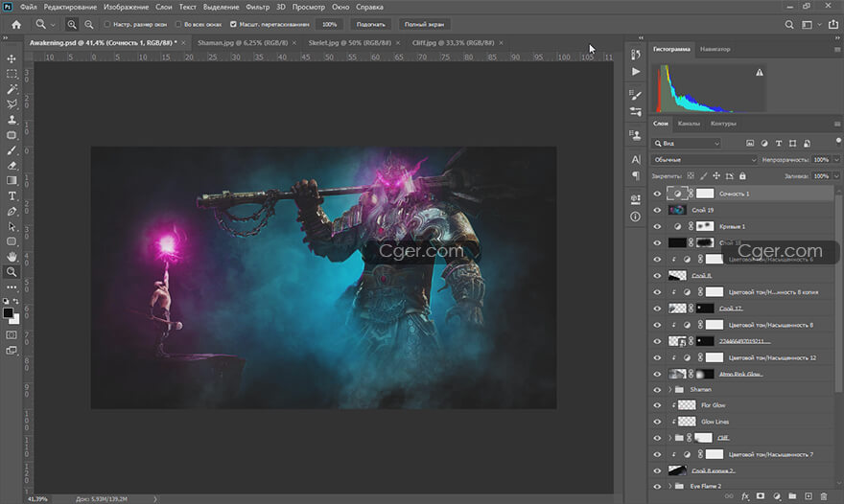This screenshot has height=504, width=844.
Task: Select the Rectangular Marquee tool
Action: click(x=12, y=74)
